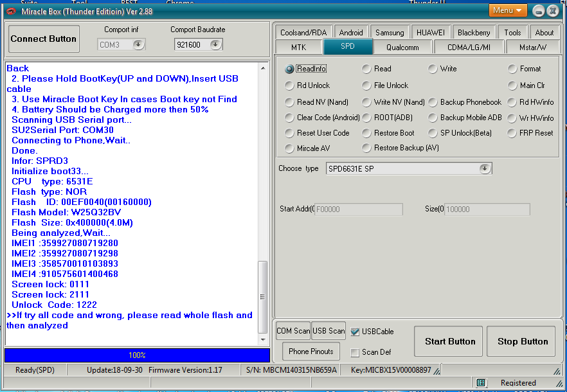Viewport: 567px width, 392px height.
Task: Open the Samsung tab
Action: pos(390,32)
